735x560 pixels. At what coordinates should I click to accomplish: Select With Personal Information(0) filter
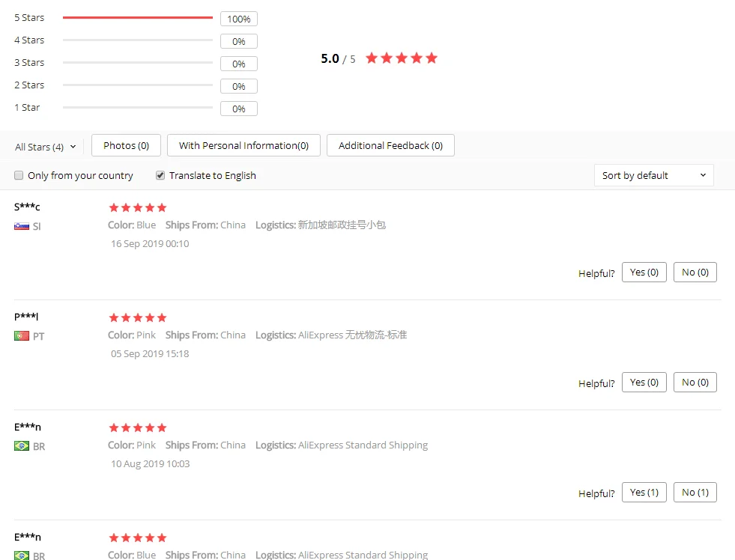(244, 146)
